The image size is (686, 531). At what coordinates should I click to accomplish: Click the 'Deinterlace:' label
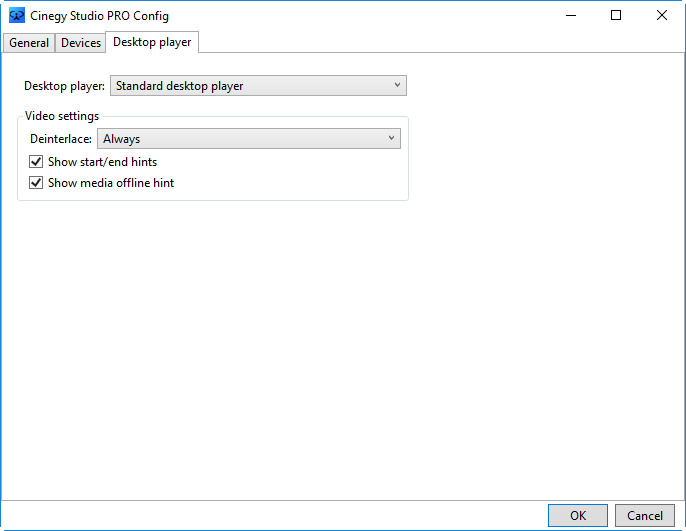[61, 139]
